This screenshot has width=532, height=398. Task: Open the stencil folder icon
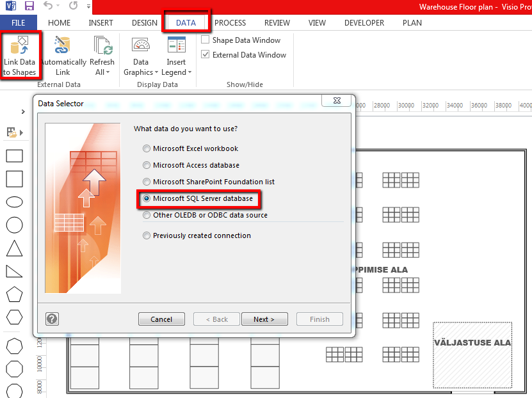tap(12, 132)
